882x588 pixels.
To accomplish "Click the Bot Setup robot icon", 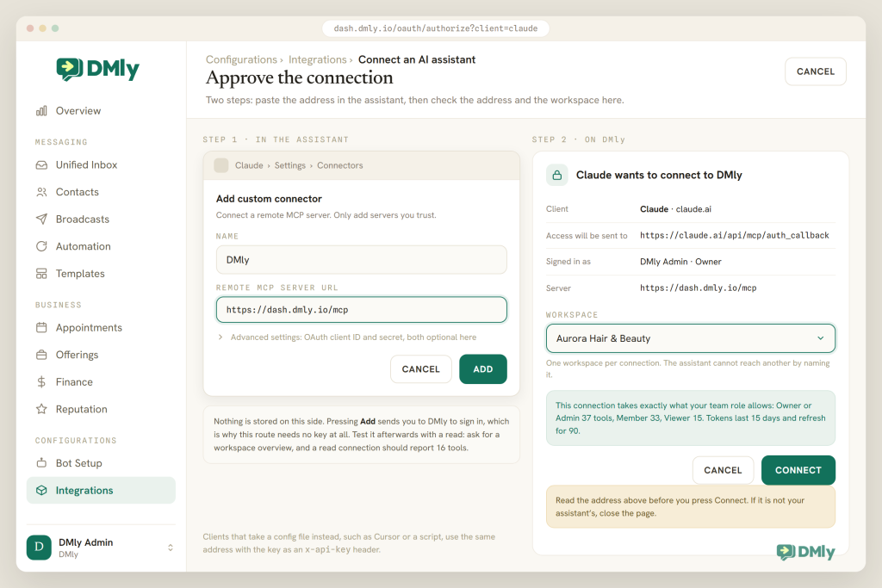I will 41,463.
